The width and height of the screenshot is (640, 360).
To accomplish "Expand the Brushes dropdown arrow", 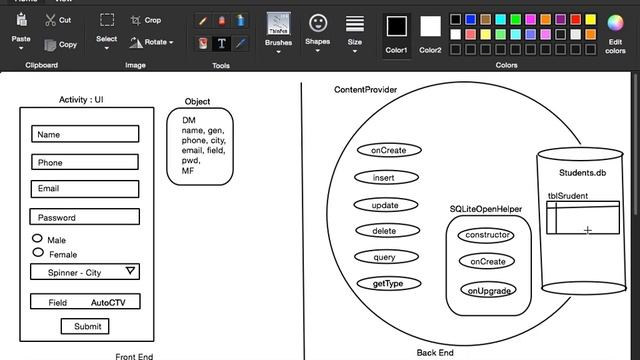I will tap(278, 52).
